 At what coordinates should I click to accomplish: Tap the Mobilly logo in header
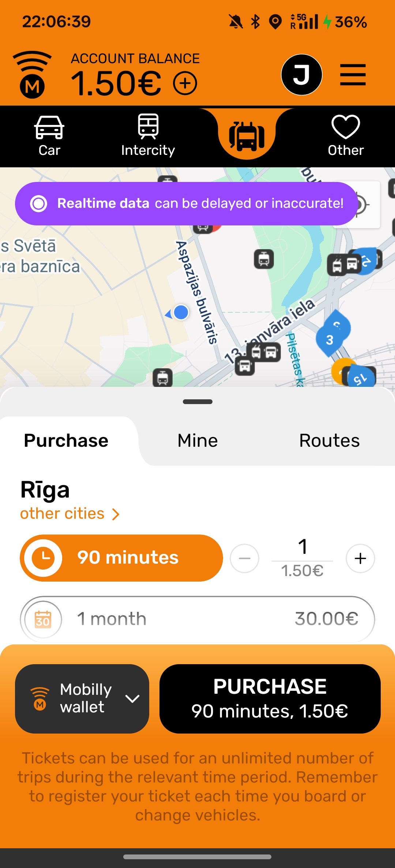click(32, 75)
